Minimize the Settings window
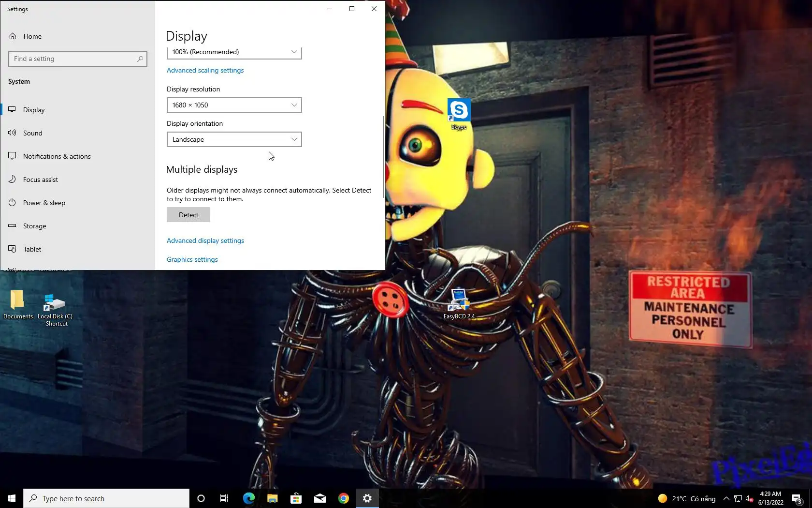The width and height of the screenshot is (812, 508). 330,9
